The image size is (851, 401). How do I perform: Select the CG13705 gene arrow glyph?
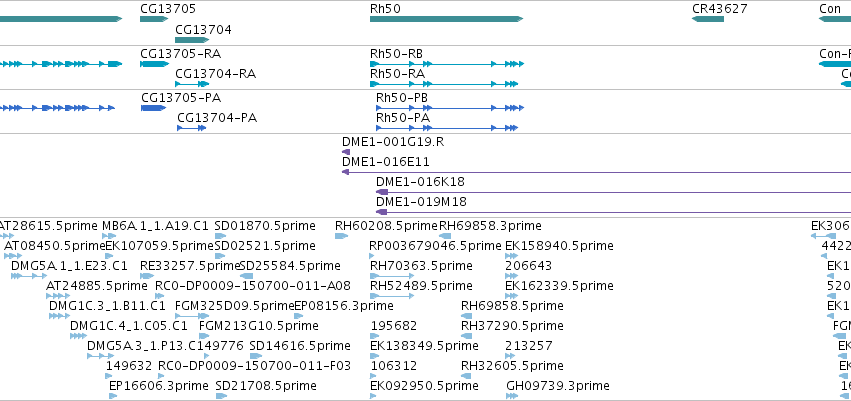click(x=154, y=19)
